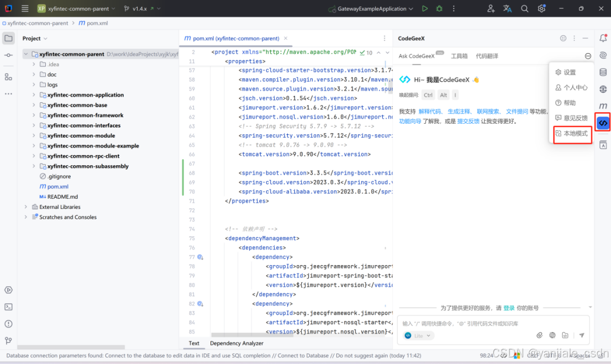
Task: Run GatewayExampleApplication with the green play icon
Action: pyautogui.click(x=425, y=8)
